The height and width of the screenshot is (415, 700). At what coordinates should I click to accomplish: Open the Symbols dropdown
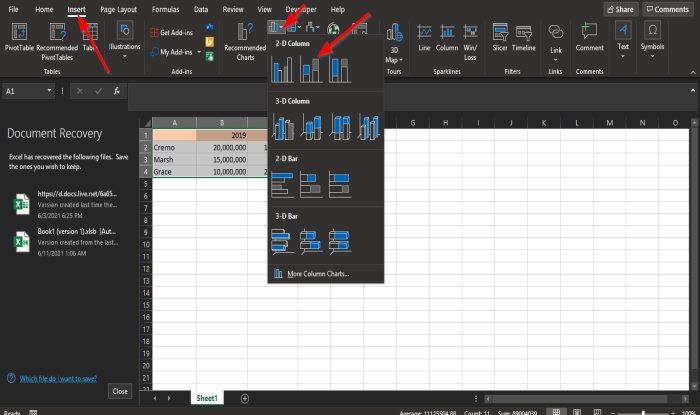pos(652,40)
